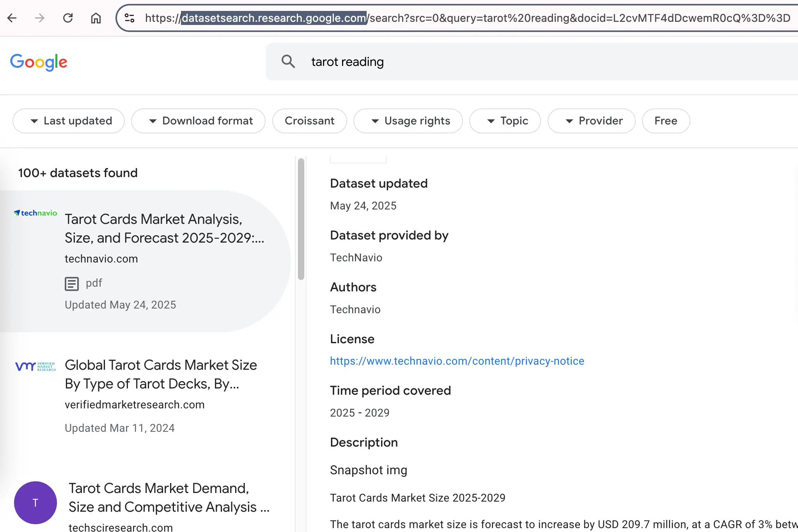Open the Provider filter dropdown
Screen dimensions: 798x532
591,121
